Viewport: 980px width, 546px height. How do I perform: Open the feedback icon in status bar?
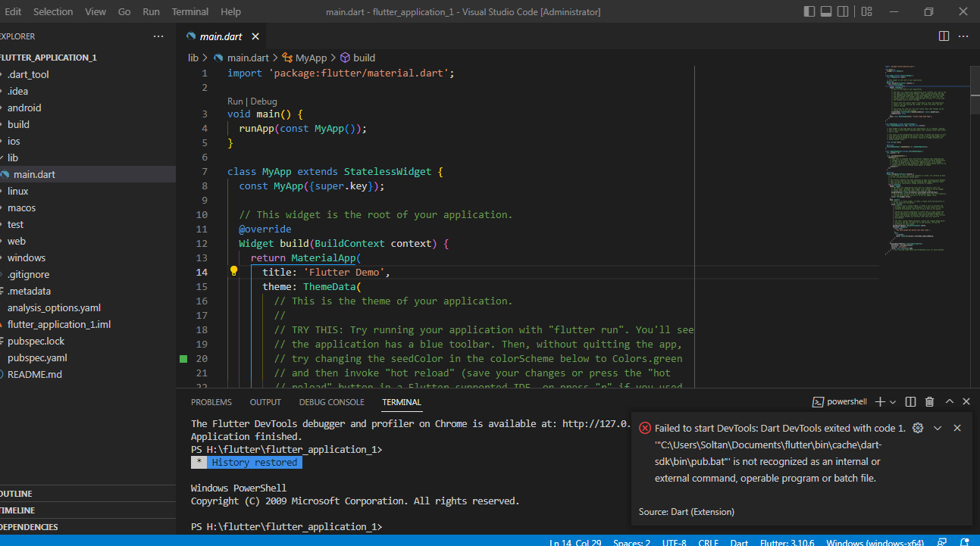coord(942,542)
